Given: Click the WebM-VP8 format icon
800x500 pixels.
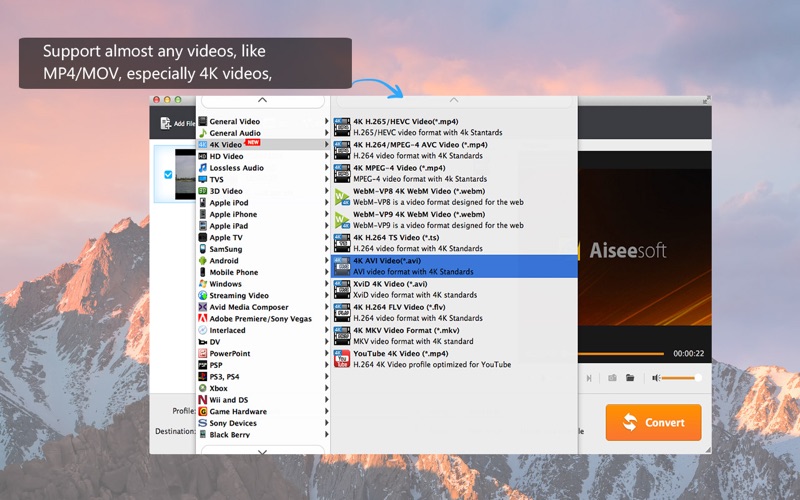Looking at the screenshot, I should pyautogui.click(x=342, y=196).
